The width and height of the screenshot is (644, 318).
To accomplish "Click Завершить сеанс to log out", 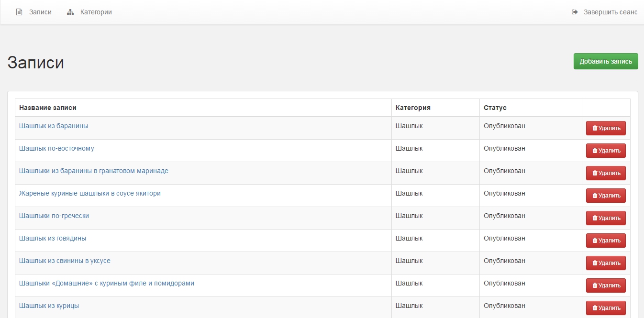I will pos(610,12).
